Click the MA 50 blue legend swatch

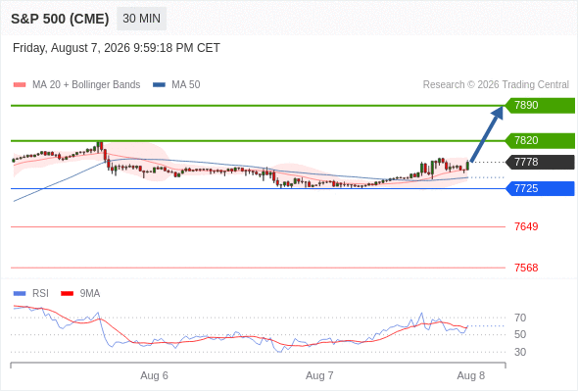160,85
